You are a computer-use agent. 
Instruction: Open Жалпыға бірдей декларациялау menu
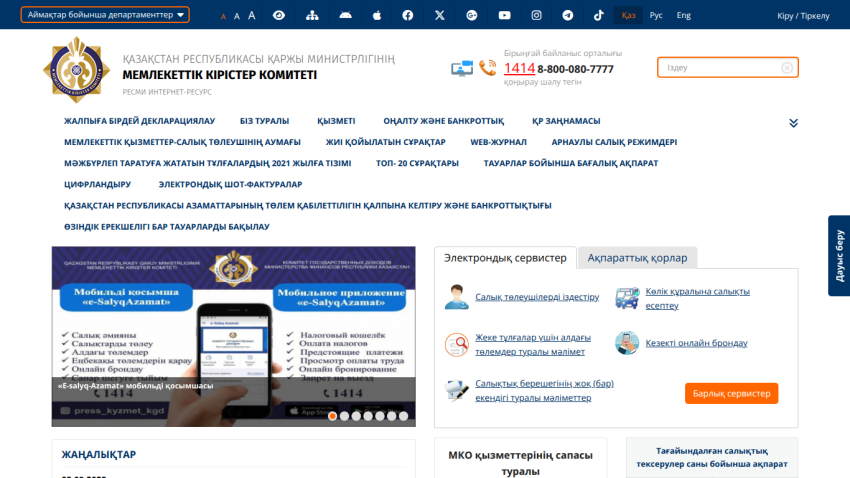[139, 121]
